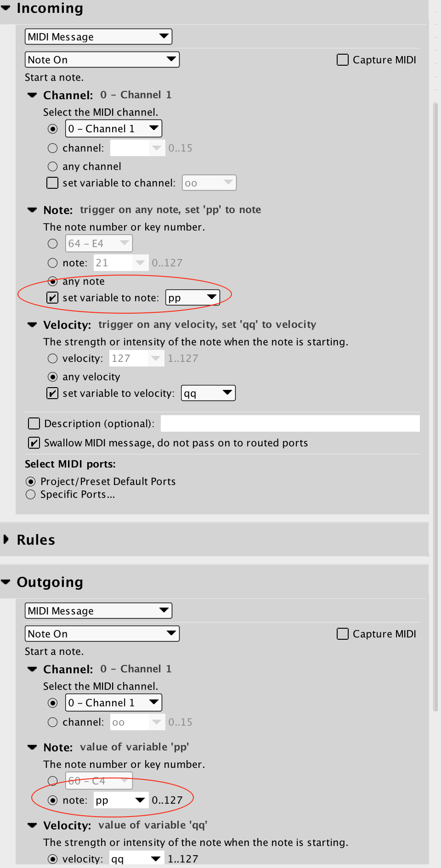This screenshot has width=441, height=868.
Task: Toggle 'set variable to note' checkbox
Action: (52, 298)
